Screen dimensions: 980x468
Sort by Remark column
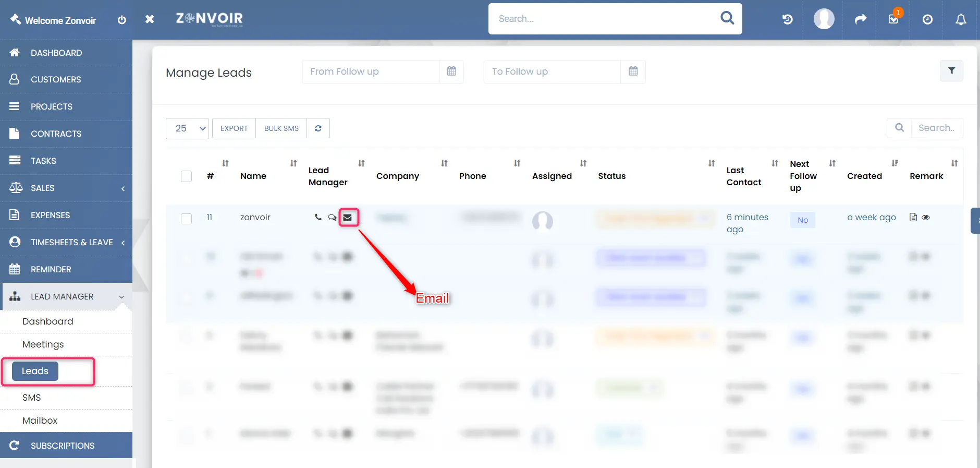954,163
